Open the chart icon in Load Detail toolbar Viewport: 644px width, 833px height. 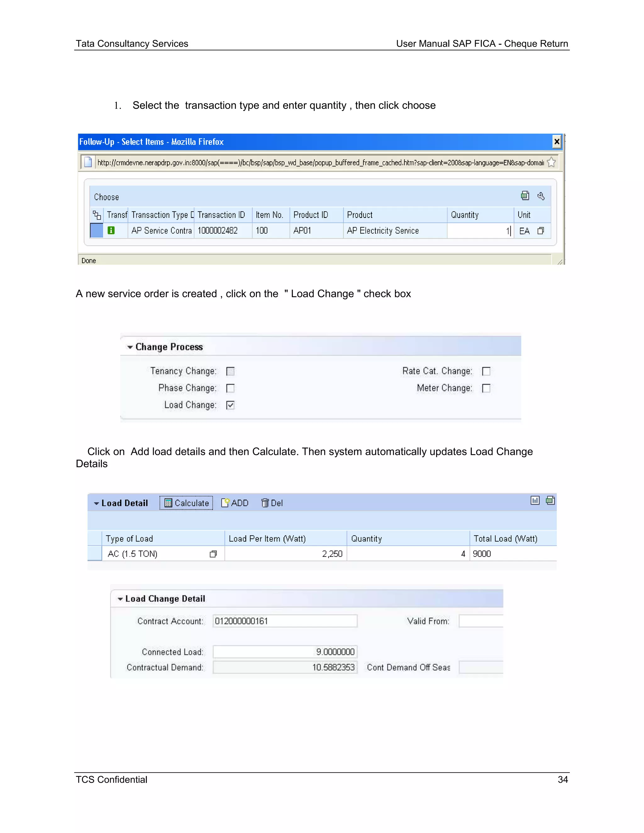535,500
